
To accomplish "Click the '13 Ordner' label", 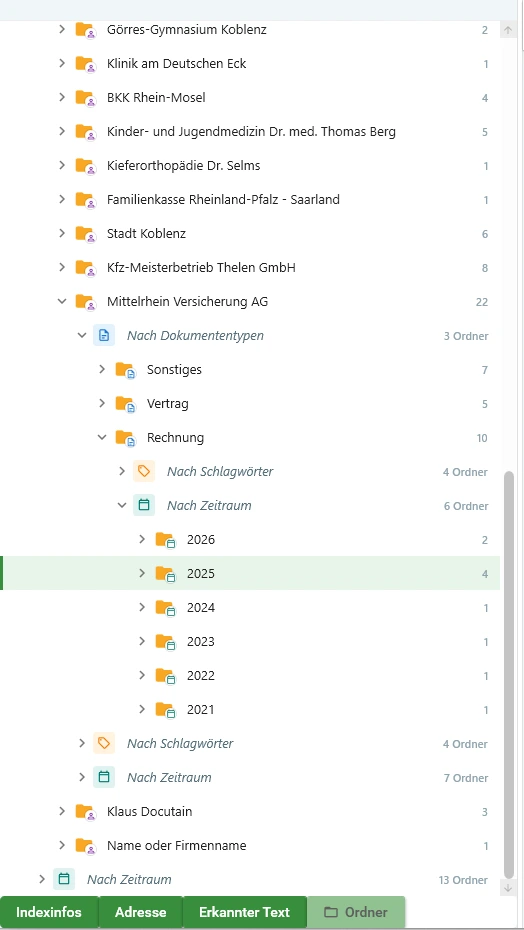I will coord(463,880).
